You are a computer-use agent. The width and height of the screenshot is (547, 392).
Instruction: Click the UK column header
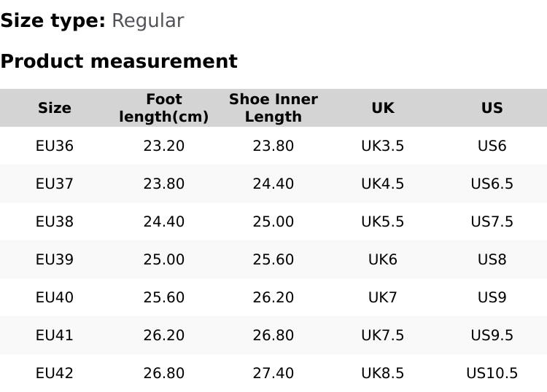(x=383, y=108)
